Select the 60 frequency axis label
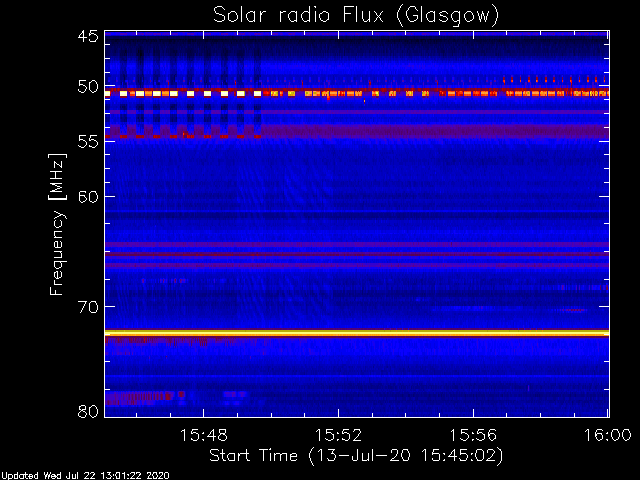 (x=88, y=197)
